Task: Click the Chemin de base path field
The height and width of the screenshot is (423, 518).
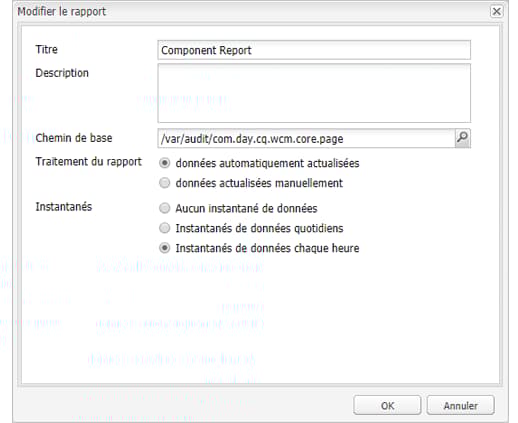Action: coord(306,138)
